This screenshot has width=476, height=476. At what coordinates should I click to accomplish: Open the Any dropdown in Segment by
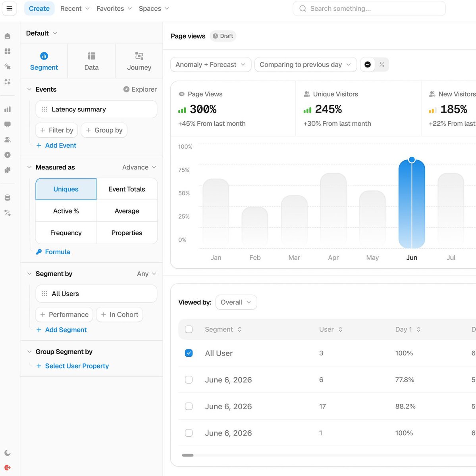tap(146, 274)
